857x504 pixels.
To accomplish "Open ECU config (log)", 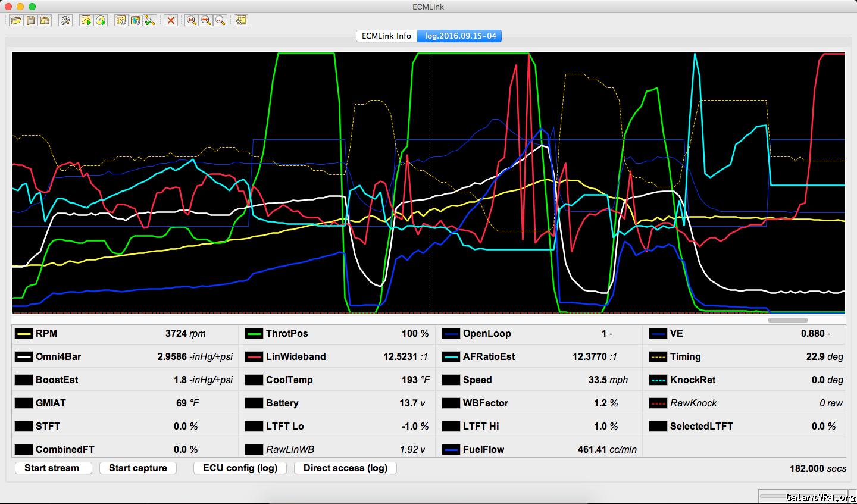I will 240,468.
